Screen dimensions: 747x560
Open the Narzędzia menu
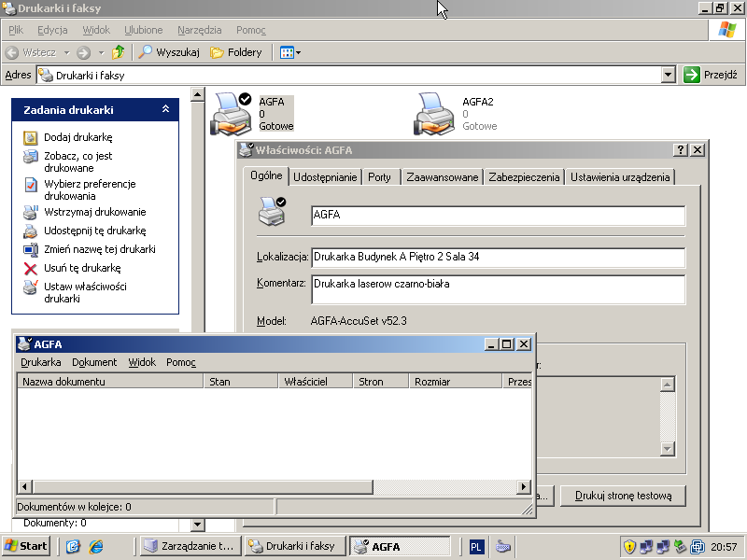199,30
